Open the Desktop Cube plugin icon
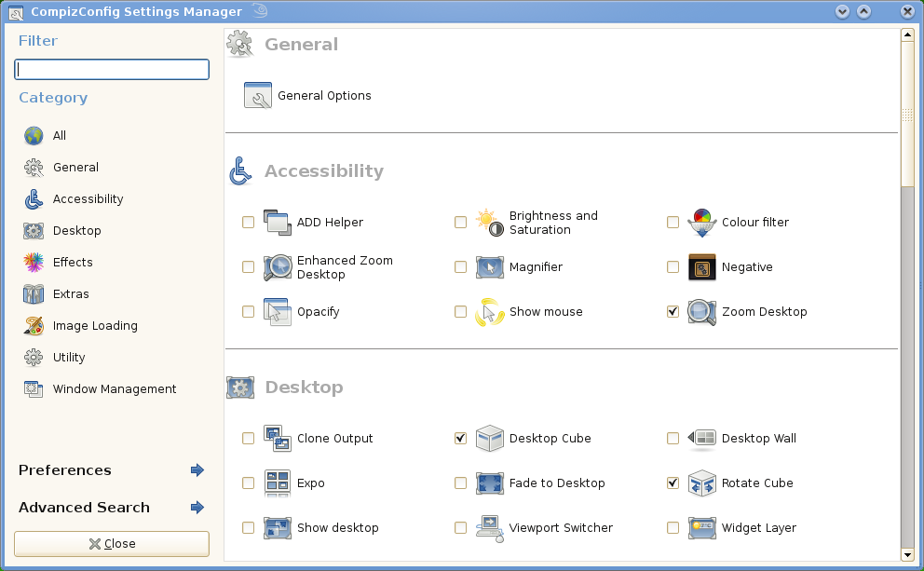Viewport: 924px width, 571px height. coord(490,439)
